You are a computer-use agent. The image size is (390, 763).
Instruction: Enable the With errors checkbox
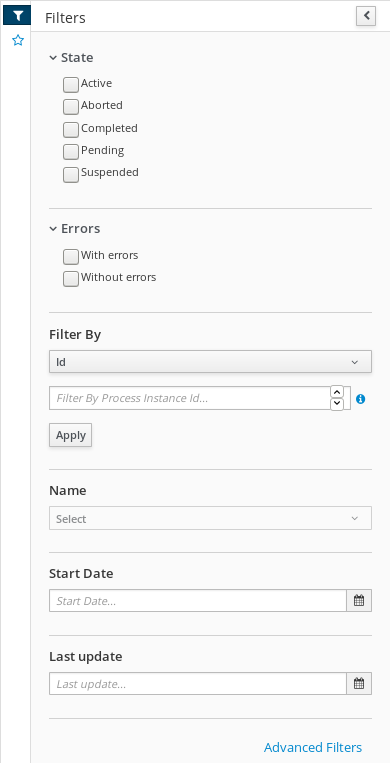click(71, 256)
